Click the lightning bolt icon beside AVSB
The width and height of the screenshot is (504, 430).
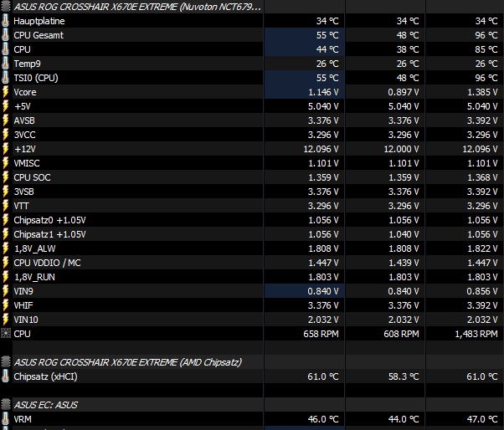point(6,120)
